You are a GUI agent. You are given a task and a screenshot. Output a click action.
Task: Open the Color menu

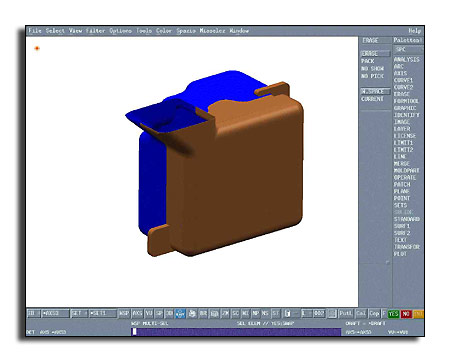click(x=164, y=31)
